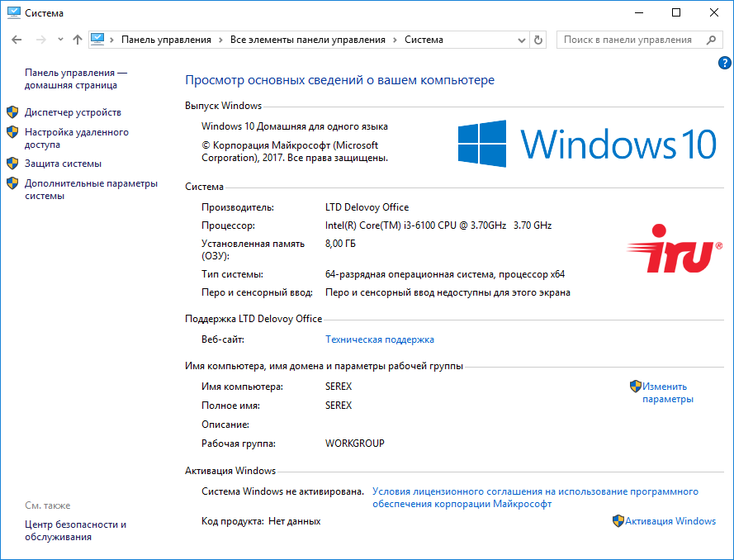This screenshot has height=560, width=734.
Task: Click the Windows 10 logo
Action: pos(587,144)
